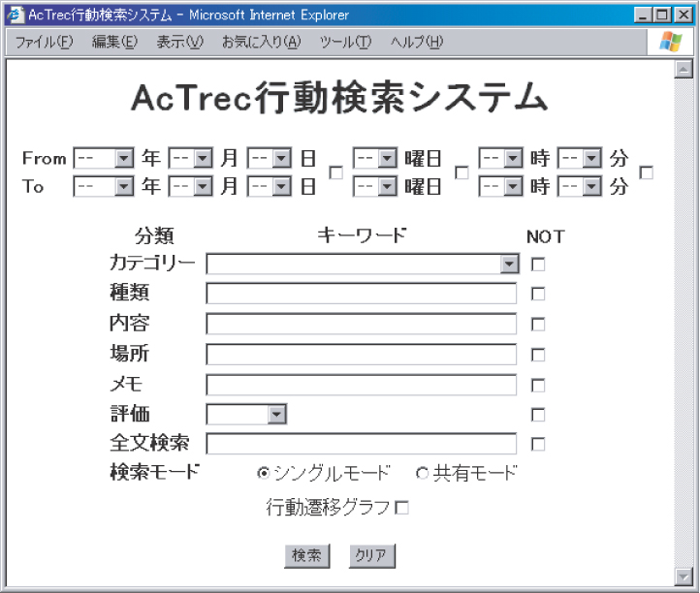700x593 pixels.
Task: Expand the From 時 hour dropdown
Action: 501,158
